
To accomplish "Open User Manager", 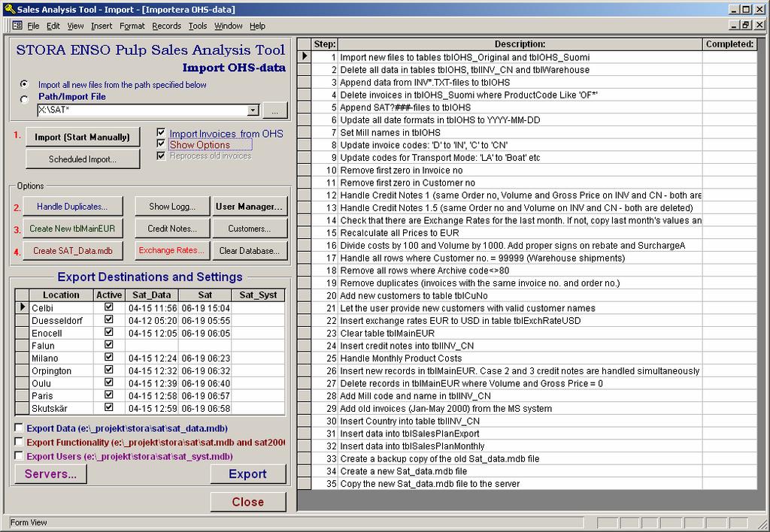I will pyautogui.click(x=249, y=207).
